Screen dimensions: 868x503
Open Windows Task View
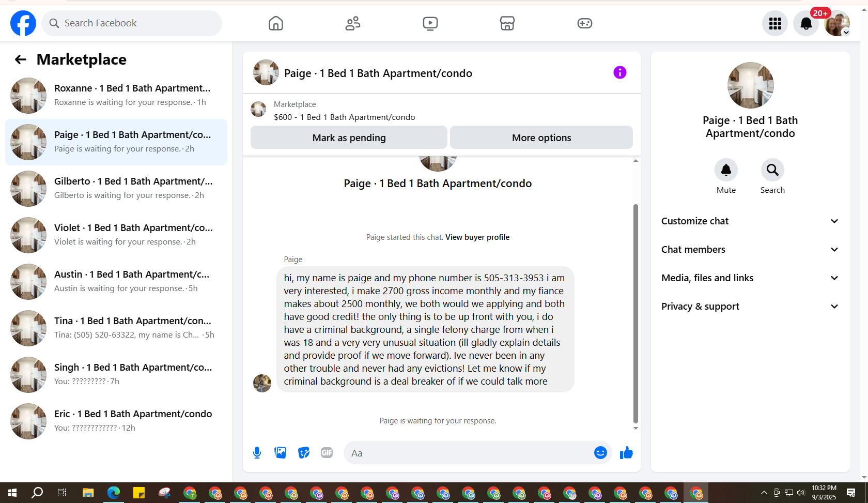(x=62, y=493)
